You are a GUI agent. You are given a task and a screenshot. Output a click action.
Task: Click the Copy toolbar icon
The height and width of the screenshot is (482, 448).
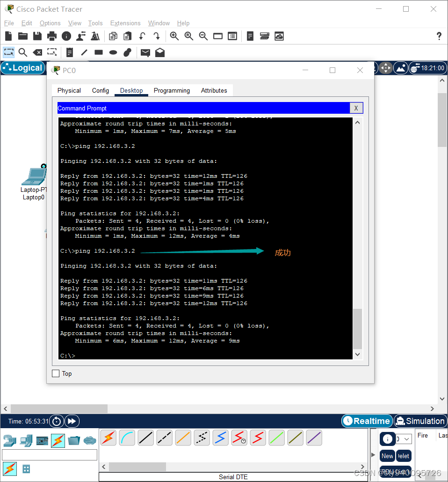113,37
